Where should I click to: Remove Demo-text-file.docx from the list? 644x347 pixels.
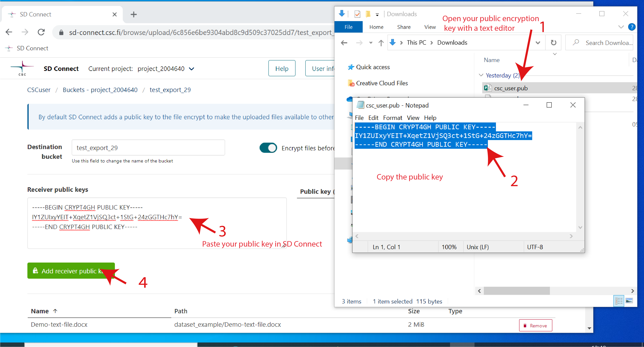[x=536, y=326]
